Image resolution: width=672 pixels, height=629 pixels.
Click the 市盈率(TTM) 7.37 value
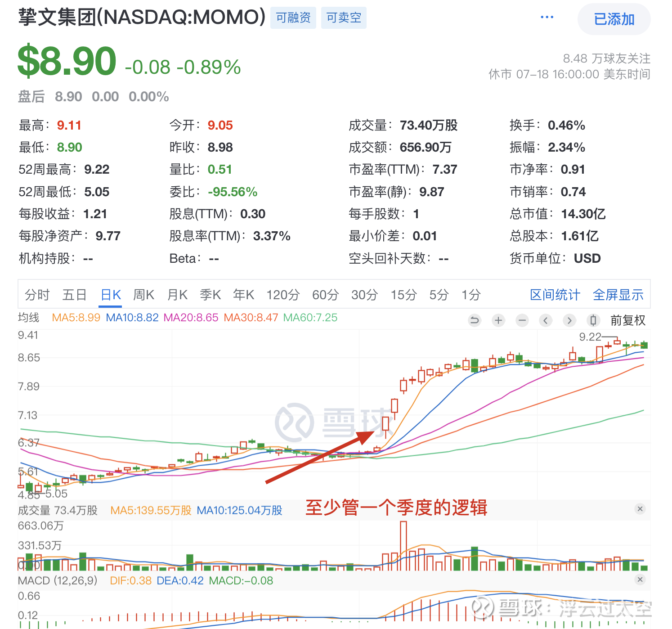click(445, 169)
